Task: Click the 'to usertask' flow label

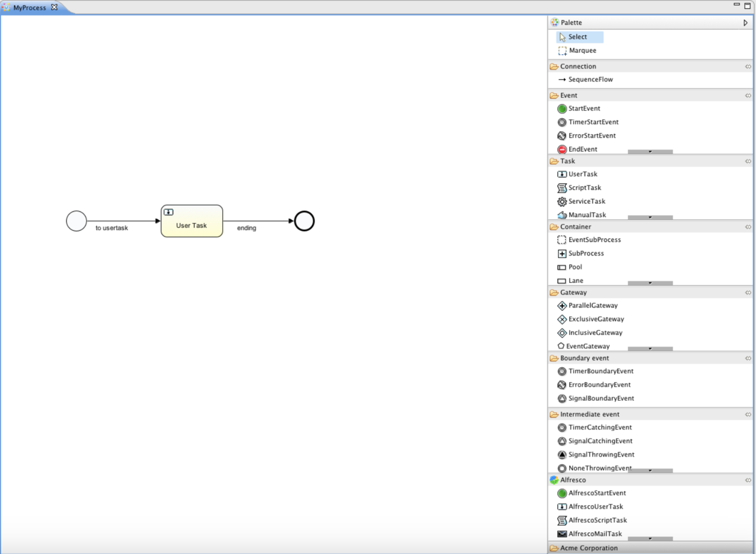Action: (x=112, y=228)
